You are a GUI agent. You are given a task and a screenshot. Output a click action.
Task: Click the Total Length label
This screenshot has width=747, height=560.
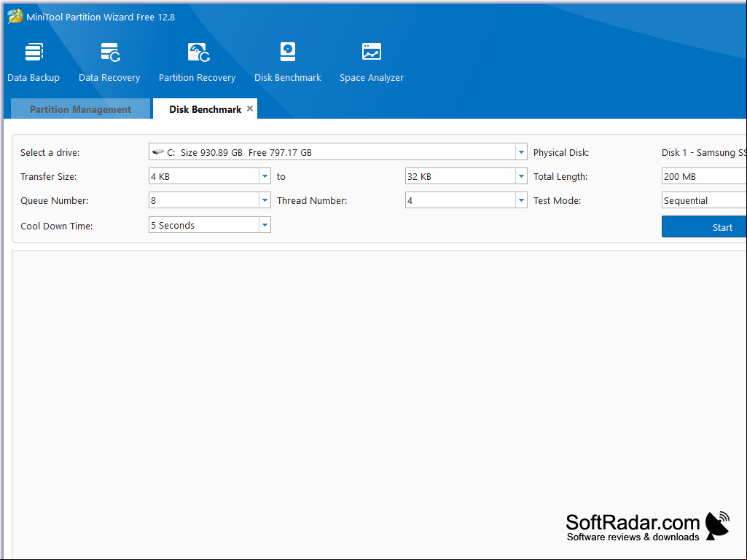tap(560, 176)
